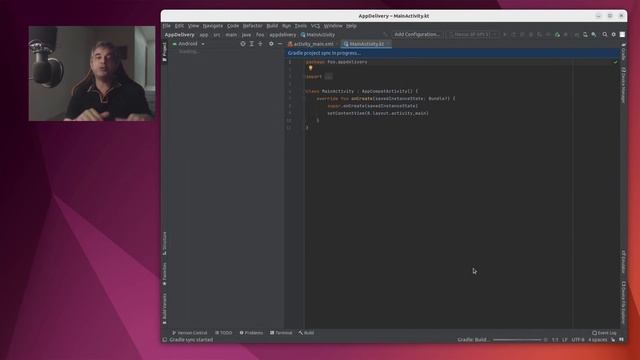
Task: Click the app breadcrumb segment
Action: [204, 35]
